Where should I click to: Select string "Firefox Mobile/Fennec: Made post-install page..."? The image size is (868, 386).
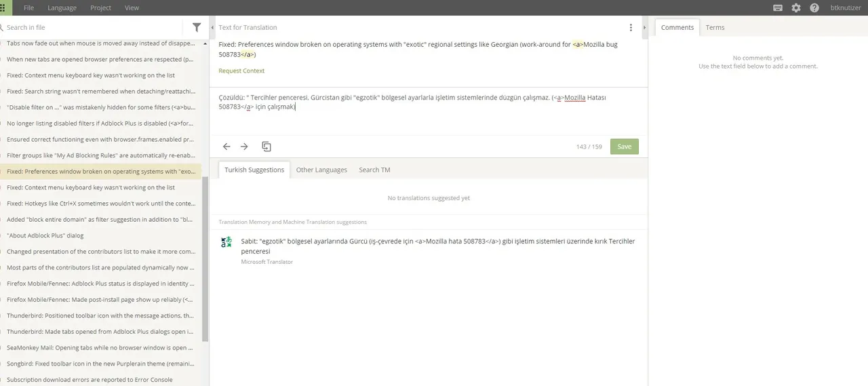point(101,300)
